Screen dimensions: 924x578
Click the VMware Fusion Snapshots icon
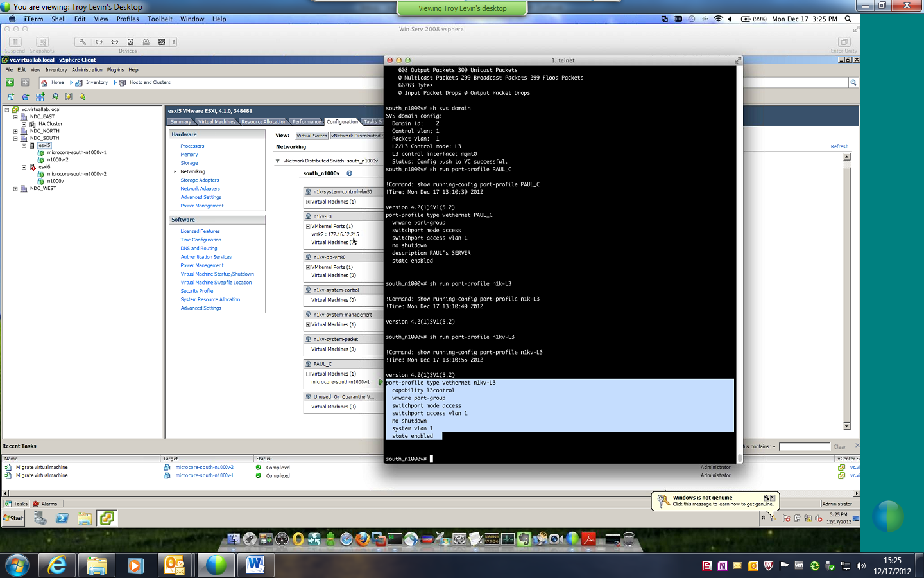click(42, 42)
